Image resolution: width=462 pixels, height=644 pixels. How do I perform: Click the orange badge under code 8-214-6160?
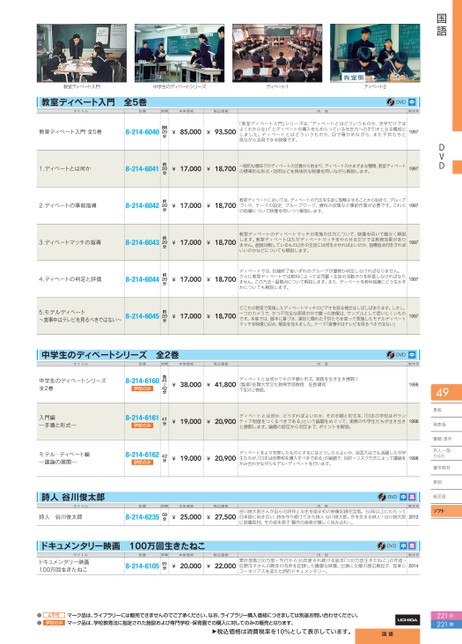(142, 389)
